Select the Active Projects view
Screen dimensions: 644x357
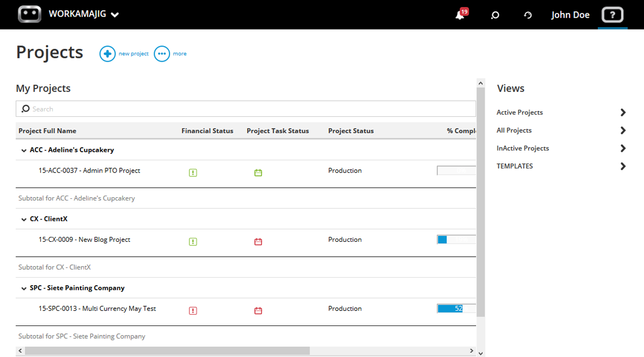pyautogui.click(x=519, y=113)
